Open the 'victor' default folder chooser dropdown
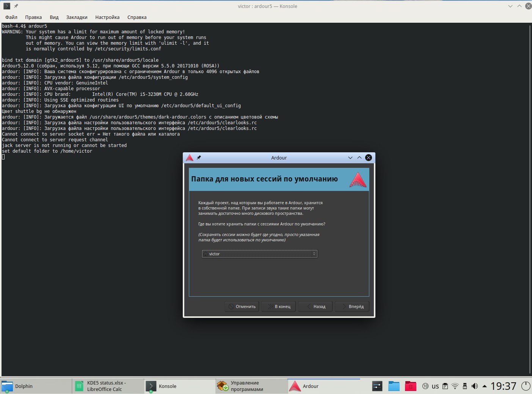 260,254
